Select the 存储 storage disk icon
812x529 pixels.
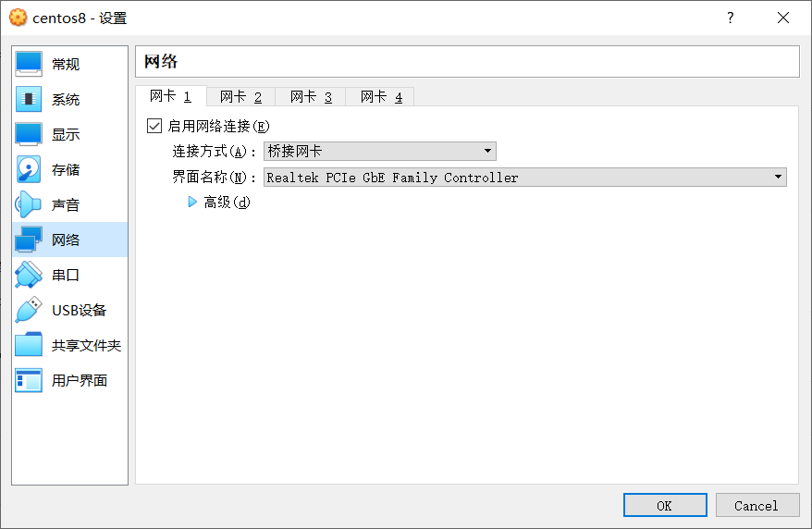29,170
